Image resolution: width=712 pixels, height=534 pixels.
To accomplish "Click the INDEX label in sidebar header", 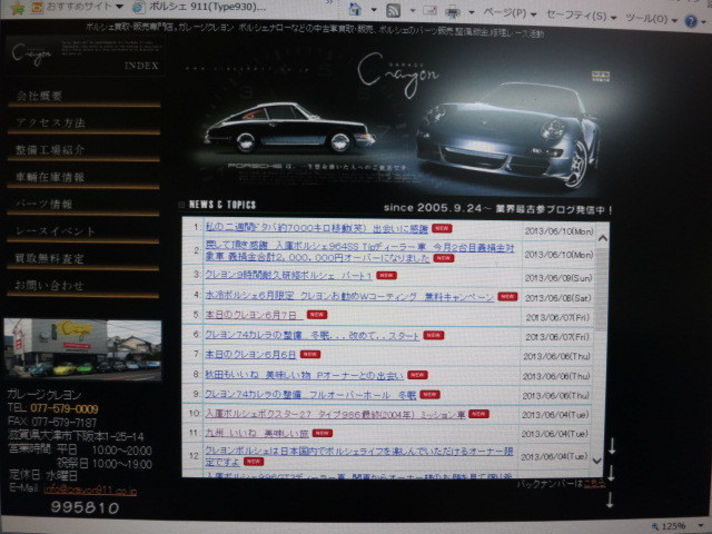I will pyautogui.click(x=142, y=66).
